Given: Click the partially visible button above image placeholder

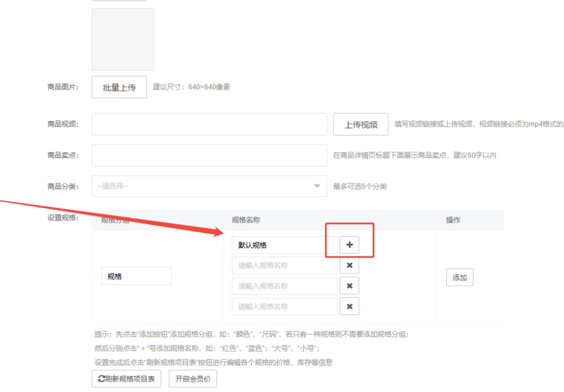Looking at the screenshot, I should click(119, 1).
